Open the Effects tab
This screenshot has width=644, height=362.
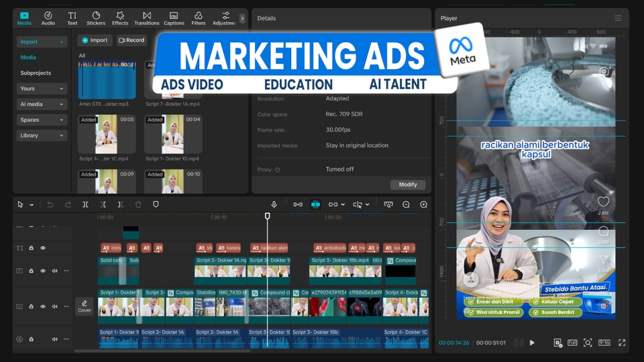[x=120, y=19]
